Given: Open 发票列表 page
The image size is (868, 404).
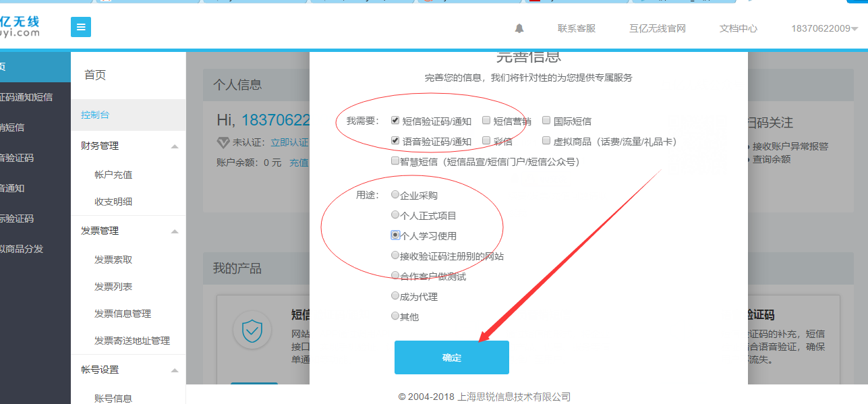Looking at the screenshot, I should (113, 287).
